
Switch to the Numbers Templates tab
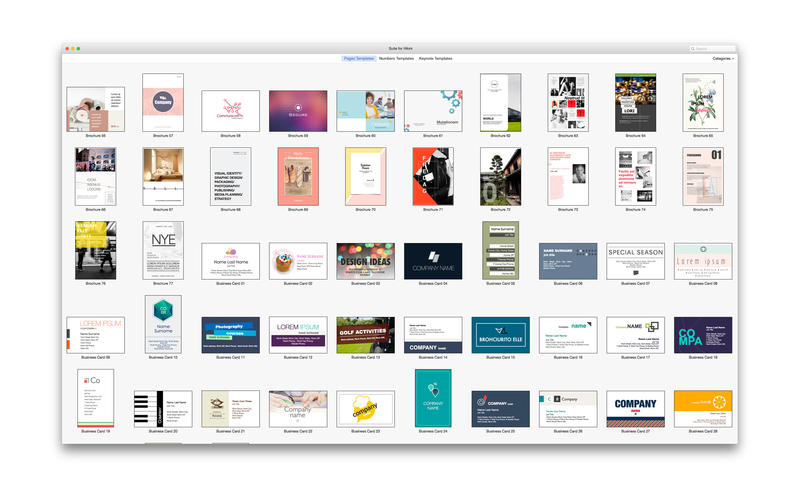pyautogui.click(x=396, y=59)
